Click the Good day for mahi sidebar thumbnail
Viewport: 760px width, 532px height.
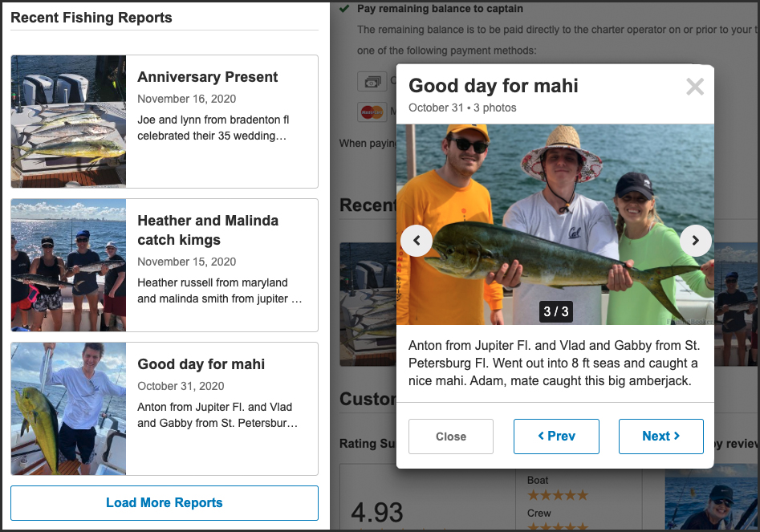coord(69,408)
